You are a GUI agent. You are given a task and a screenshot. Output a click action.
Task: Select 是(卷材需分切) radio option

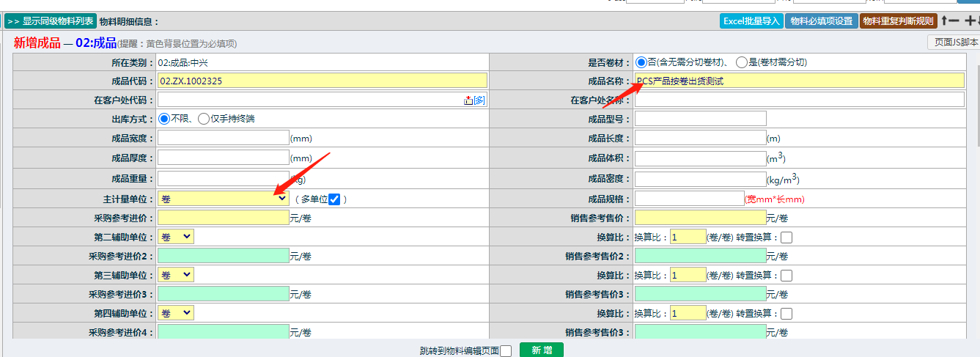[742, 62]
